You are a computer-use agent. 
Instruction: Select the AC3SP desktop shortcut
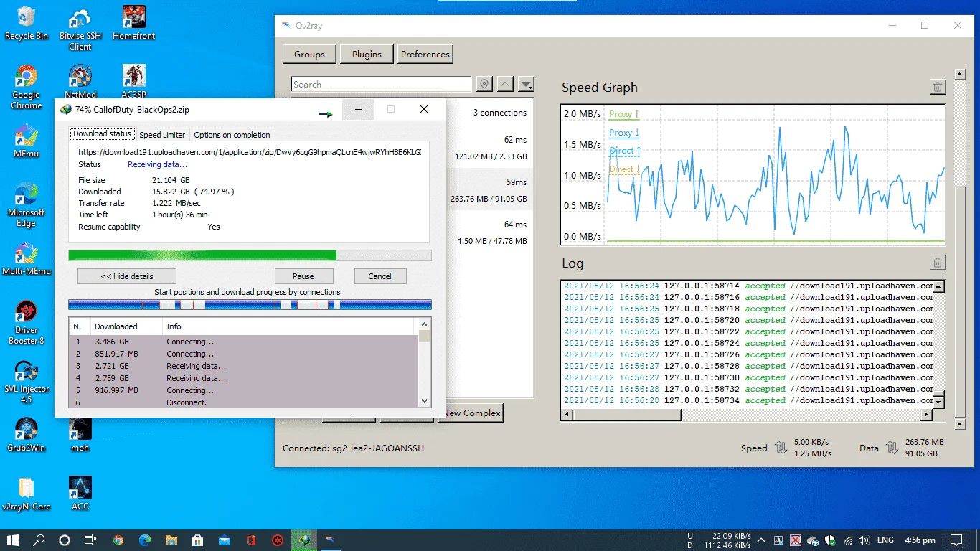[134, 82]
